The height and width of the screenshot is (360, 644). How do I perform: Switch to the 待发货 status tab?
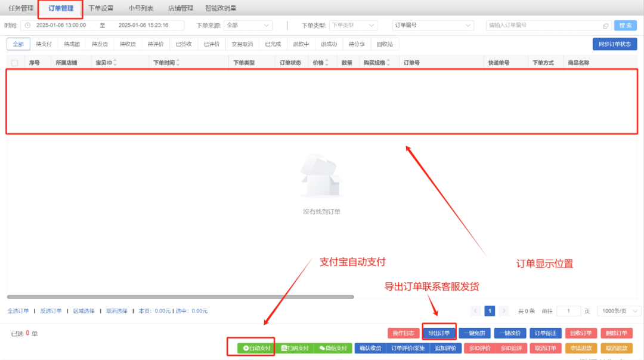point(99,44)
